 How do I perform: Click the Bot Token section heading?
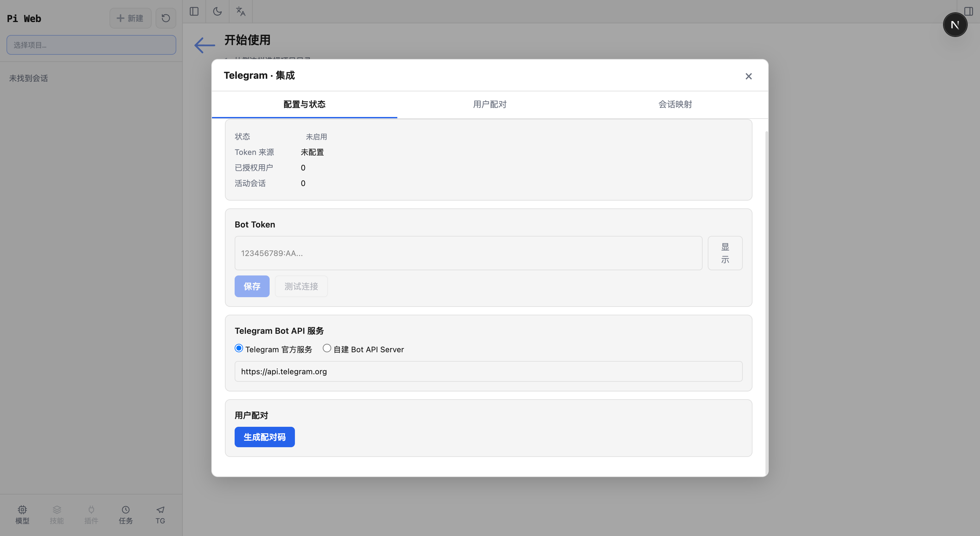(255, 225)
